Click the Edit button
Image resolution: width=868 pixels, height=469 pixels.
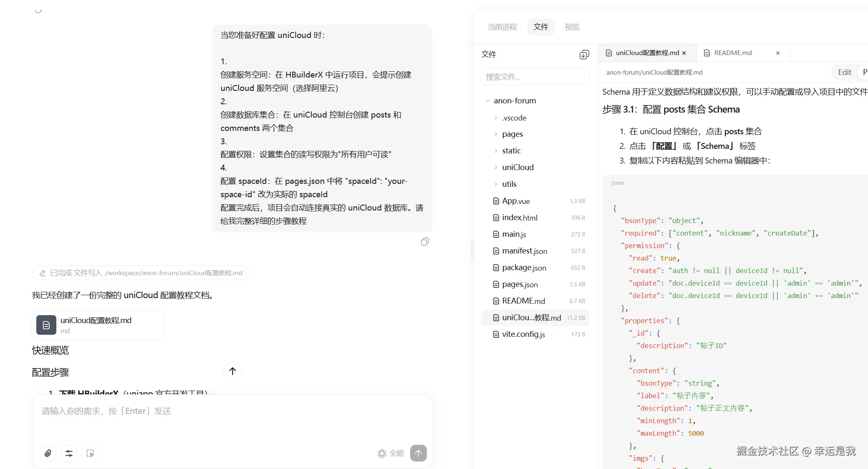[844, 72]
